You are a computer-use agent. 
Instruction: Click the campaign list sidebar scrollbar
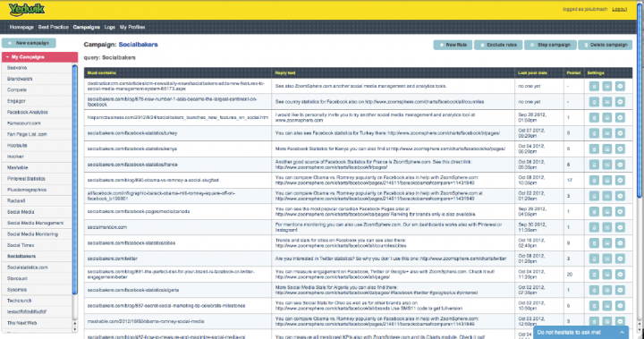pos(75,179)
